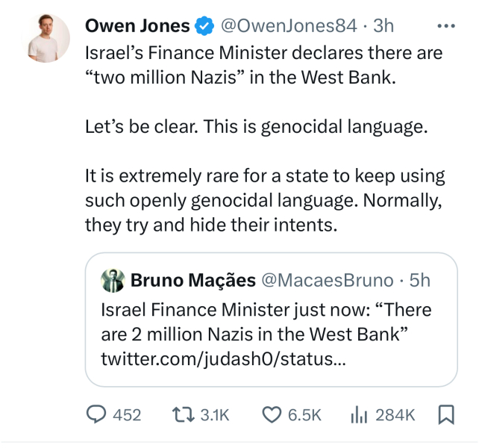The height and width of the screenshot is (448, 479).
Task: Open Owen Jones profile picture
Action: [x=49, y=37]
